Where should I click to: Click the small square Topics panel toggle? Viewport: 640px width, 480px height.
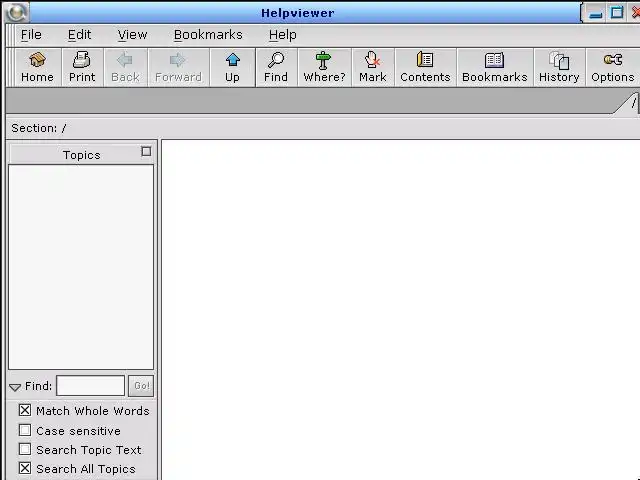pyautogui.click(x=146, y=152)
